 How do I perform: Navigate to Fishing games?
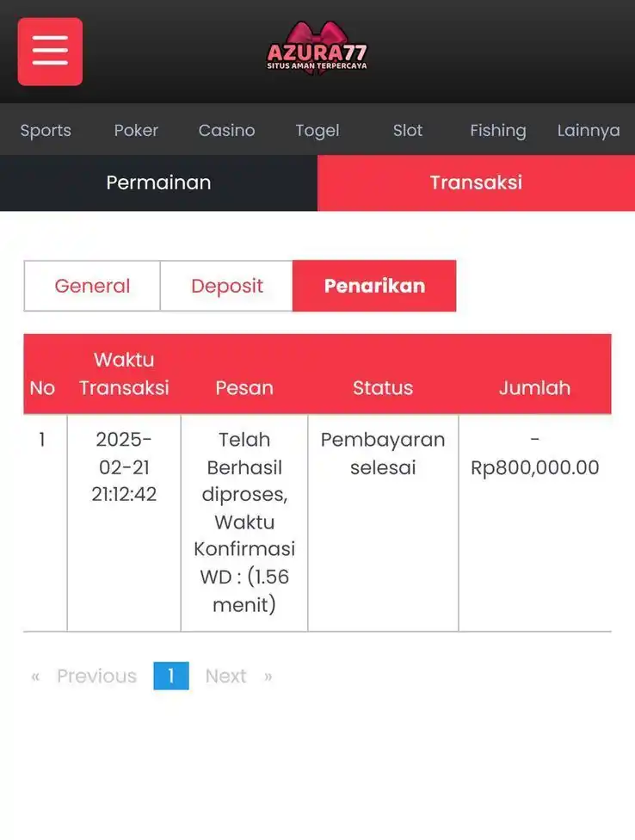point(497,131)
